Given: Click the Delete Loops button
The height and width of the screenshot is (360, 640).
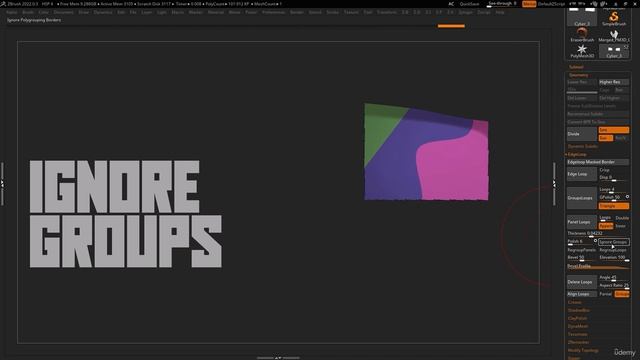Looking at the screenshot, I should [582, 282].
